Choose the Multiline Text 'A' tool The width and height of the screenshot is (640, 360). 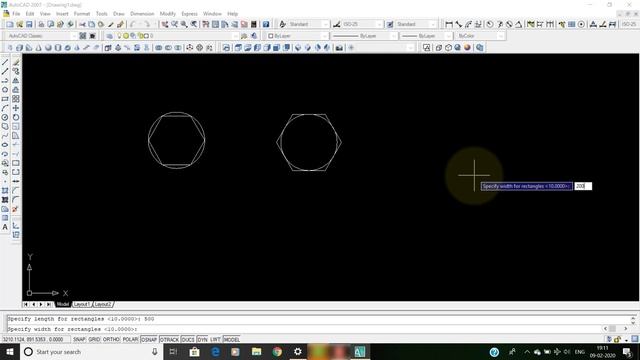tap(5, 227)
